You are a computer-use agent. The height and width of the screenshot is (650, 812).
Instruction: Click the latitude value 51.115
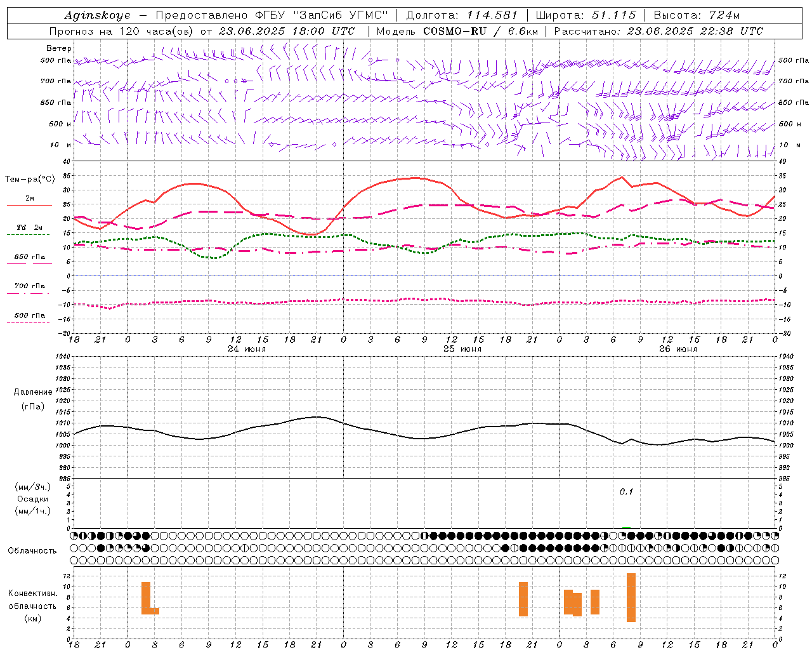click(x=614, y=15)
